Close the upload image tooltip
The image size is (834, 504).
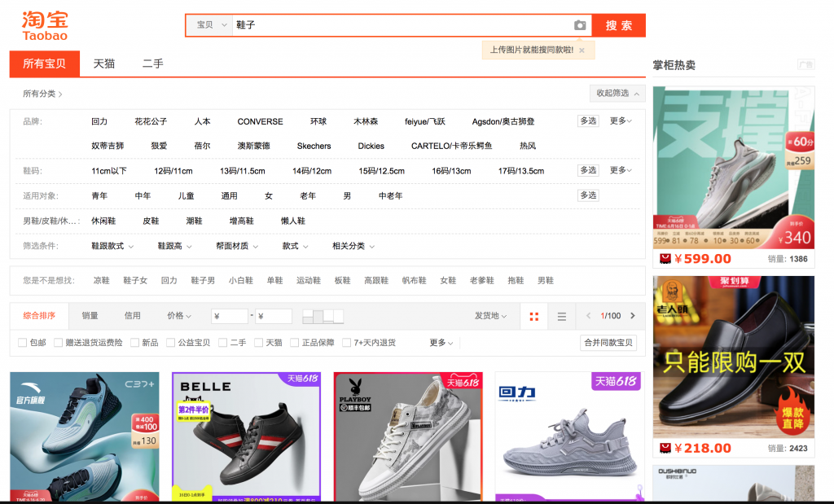click(x=582, y=50)
